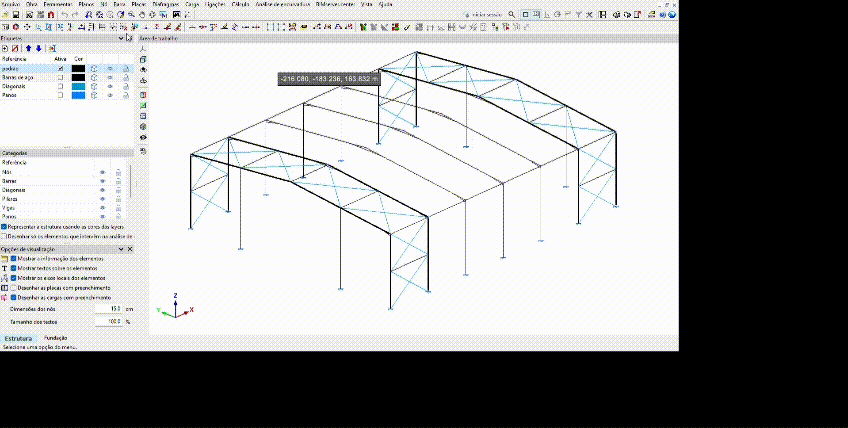Enable the Ativa checkbox for Diagonais layer
This screenshot has height=428, width=848.
[x=60, y=87]
